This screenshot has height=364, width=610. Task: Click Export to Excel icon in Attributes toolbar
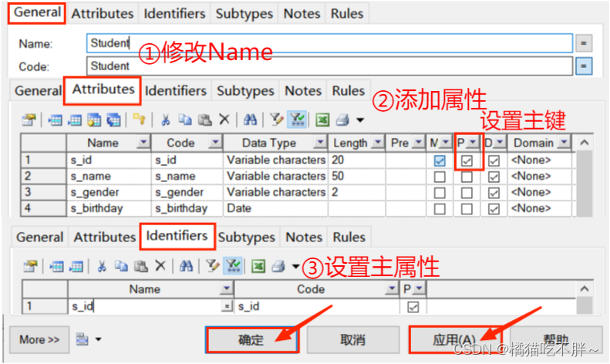coord(322,120)
